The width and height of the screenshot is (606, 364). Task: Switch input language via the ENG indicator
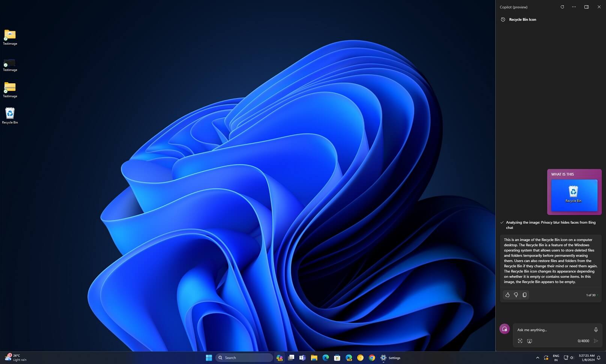point(556,357)
